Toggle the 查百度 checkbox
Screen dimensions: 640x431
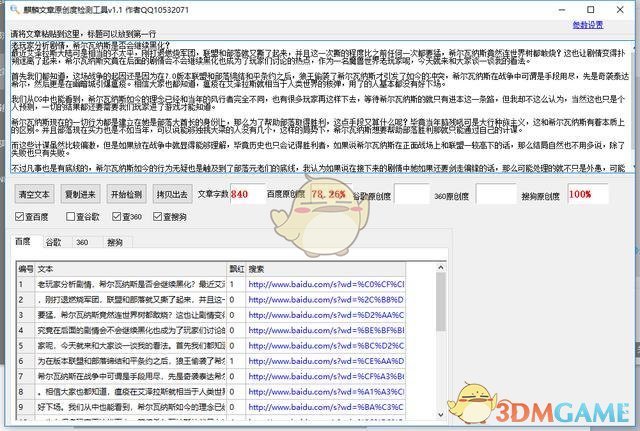pyautogui.click(x=20, y=216)
